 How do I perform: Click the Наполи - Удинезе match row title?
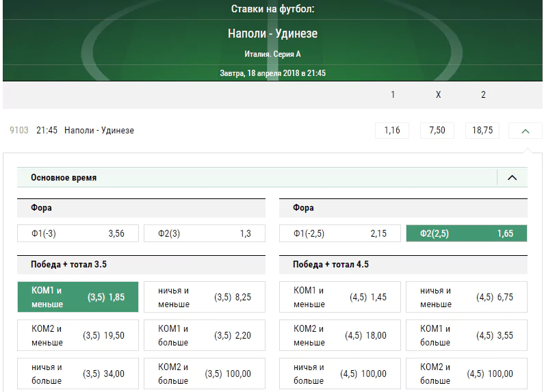pyautogui.click(x=99, y=131)
